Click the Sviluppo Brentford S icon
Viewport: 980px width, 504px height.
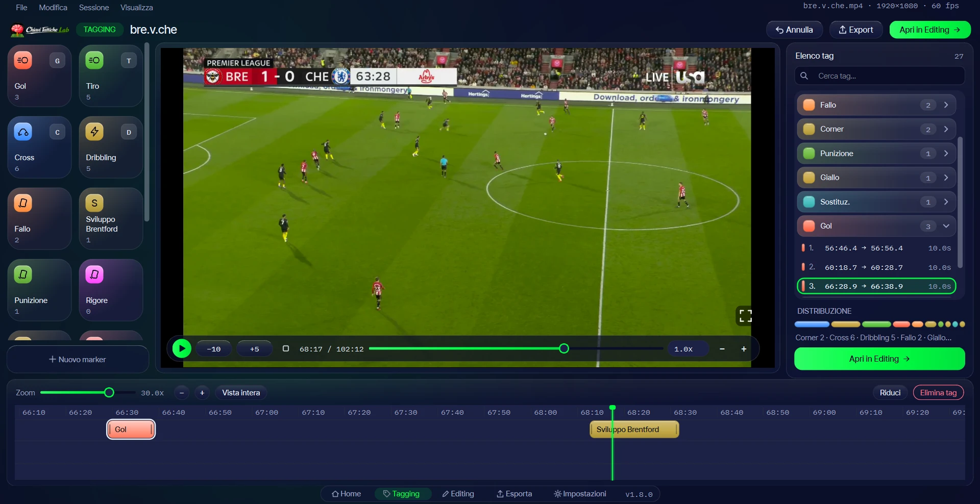(94, 203)
